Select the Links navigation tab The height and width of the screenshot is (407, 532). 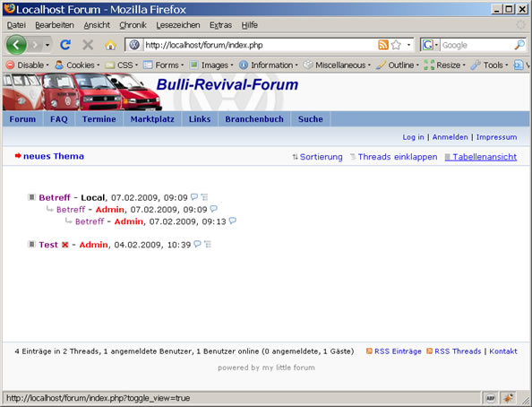200,119
